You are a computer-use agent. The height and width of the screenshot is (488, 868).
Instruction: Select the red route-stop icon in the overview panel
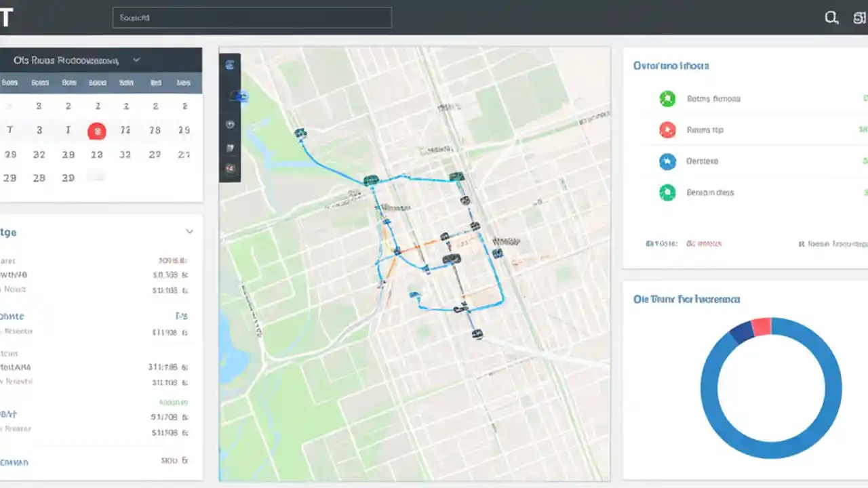(x=667, y=129)
